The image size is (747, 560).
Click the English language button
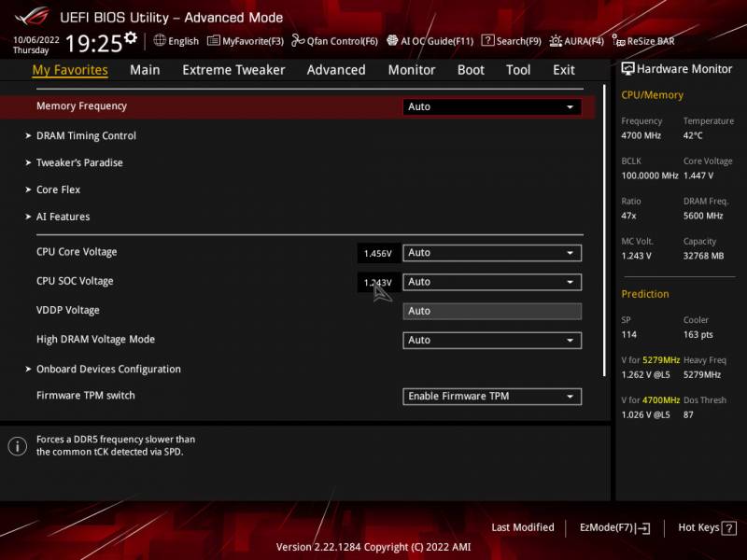click(x=176, y=41)
